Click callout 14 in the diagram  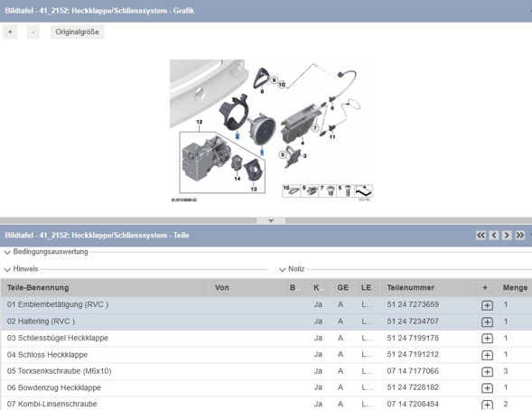(x=238, y=179)
